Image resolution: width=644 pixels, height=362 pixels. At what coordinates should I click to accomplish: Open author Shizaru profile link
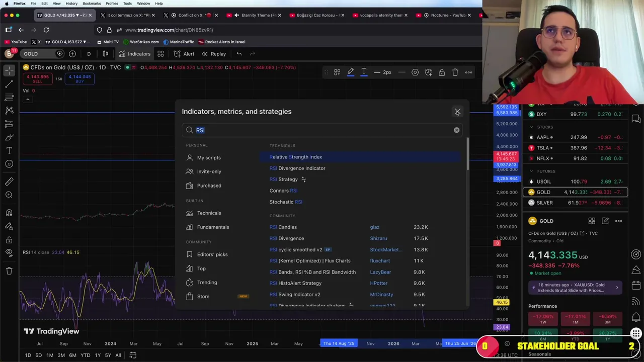378,238
